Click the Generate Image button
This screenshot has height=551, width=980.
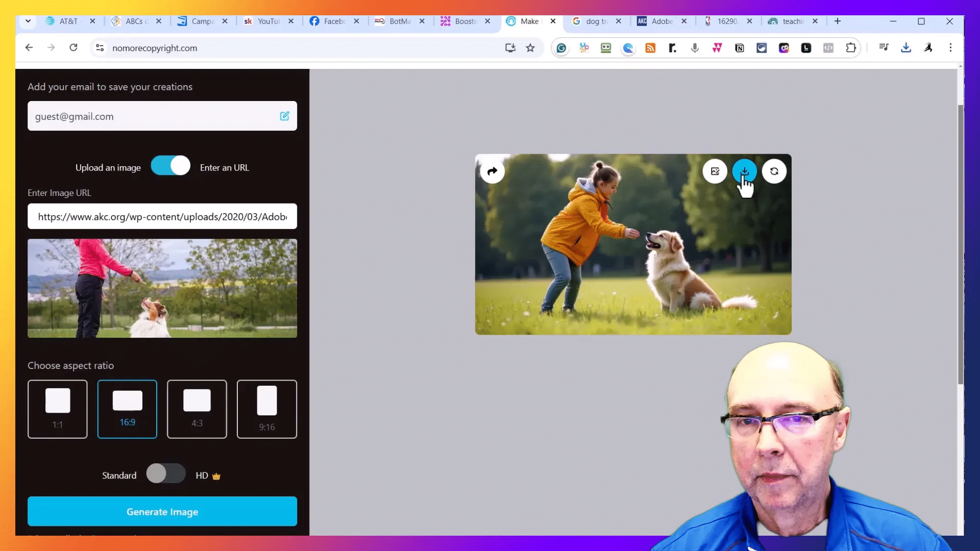point(162,512)
